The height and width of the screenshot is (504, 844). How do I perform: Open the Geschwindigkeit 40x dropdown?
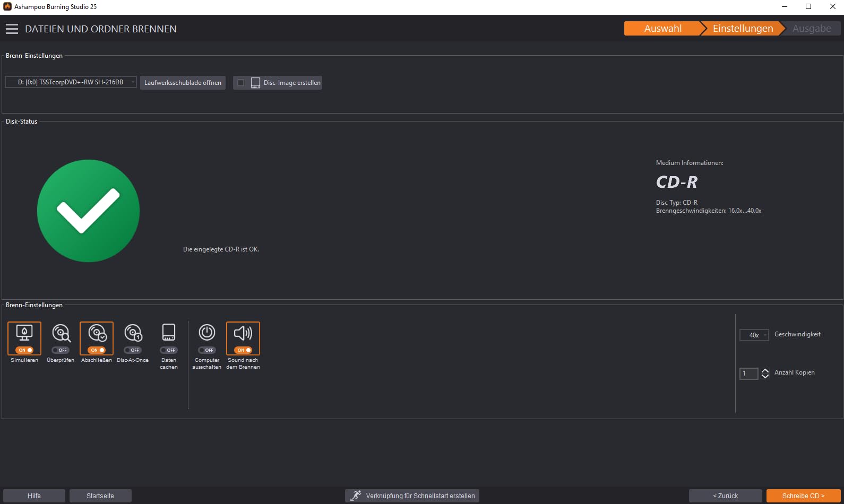(754, 335)
